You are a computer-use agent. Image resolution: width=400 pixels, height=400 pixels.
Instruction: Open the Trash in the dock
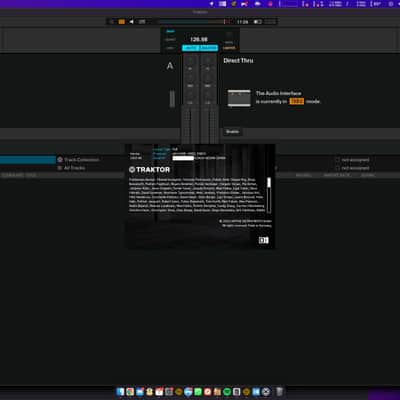(279, 391)
